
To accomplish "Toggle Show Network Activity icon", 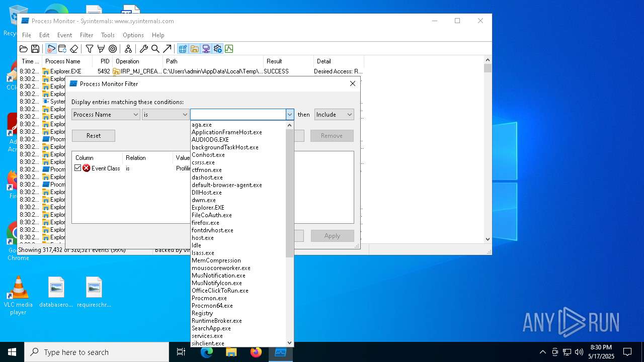I will 206,49.
